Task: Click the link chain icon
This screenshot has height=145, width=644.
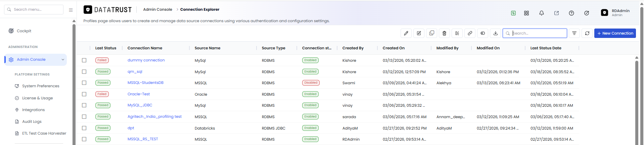Action: pyautogui.click(x=470, y=33)
